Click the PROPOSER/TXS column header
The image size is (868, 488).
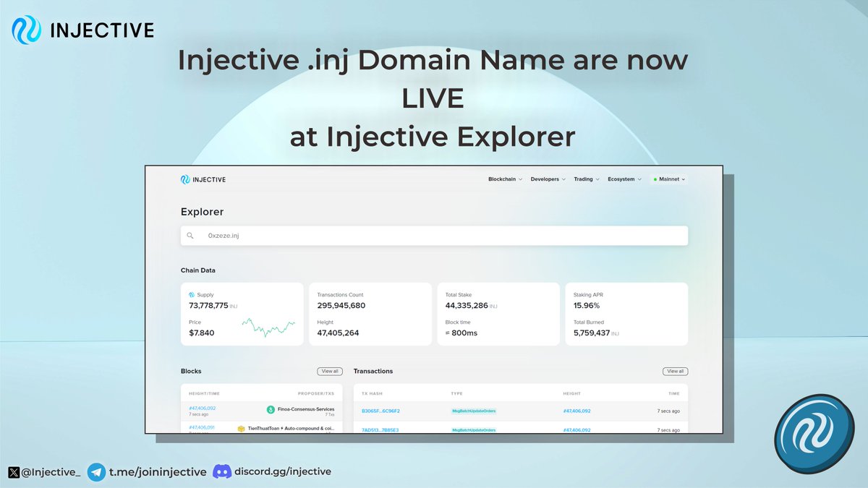(316, 393)
